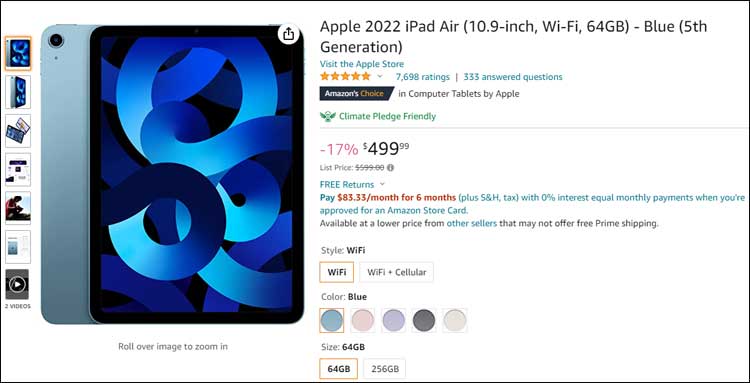Expand the star ratings dropdown chevron
This screenshot has width=750, height=383.
click(380, 77)
